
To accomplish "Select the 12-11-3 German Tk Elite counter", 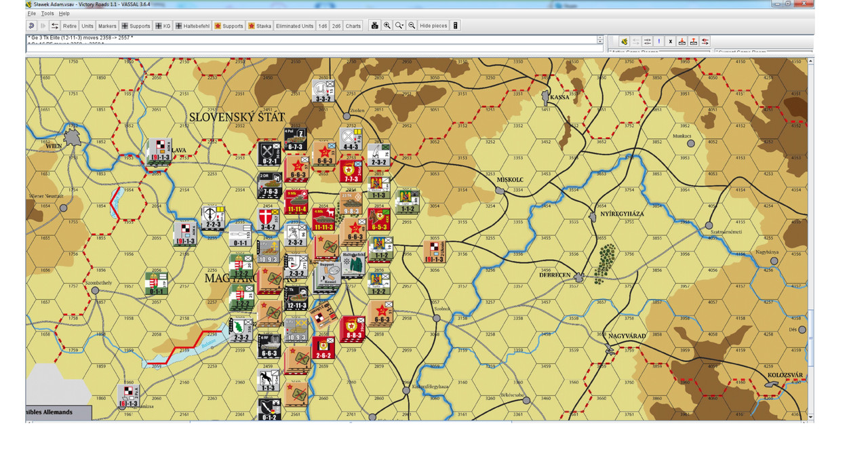I will 298,296.
